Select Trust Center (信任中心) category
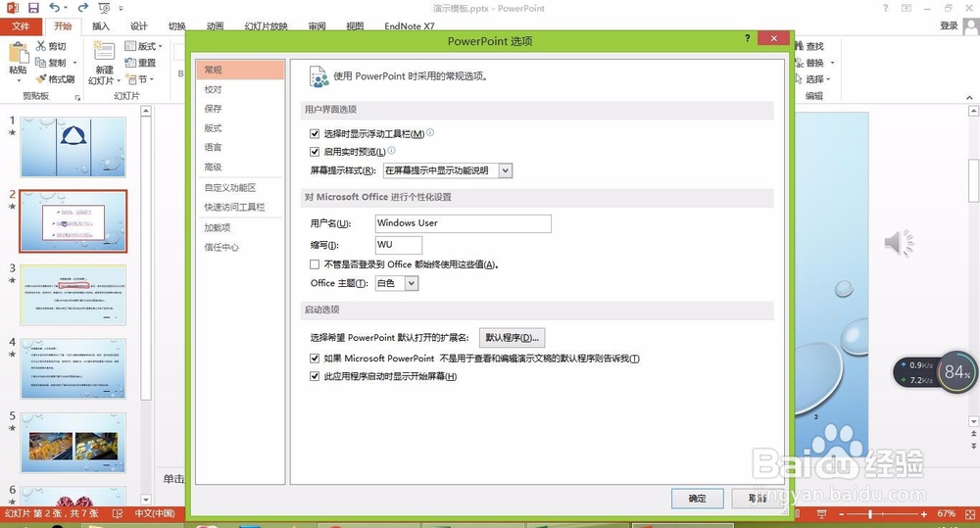The width and height of the screenshot is (980, 528). click(x=241, y=247)
